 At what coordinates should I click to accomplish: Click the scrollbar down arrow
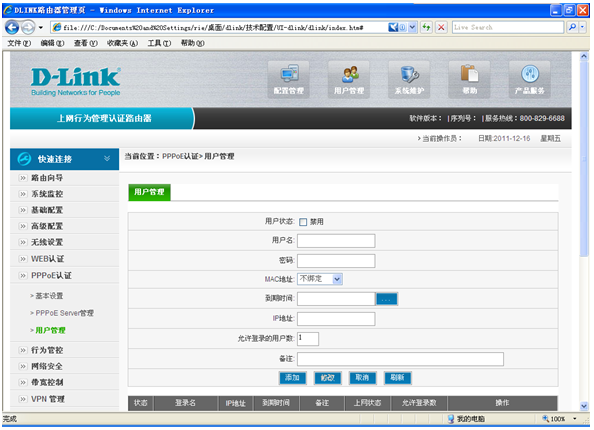coord(584,406)
